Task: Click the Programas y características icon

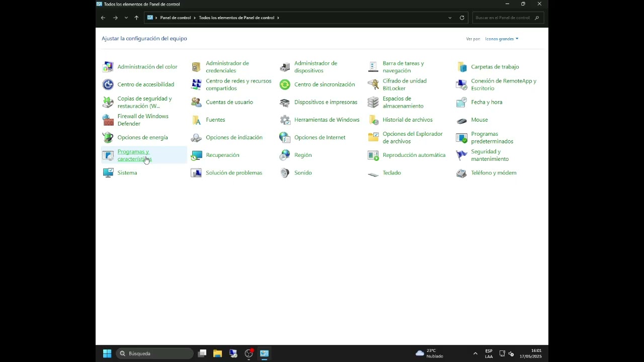Action: [108, 155]
